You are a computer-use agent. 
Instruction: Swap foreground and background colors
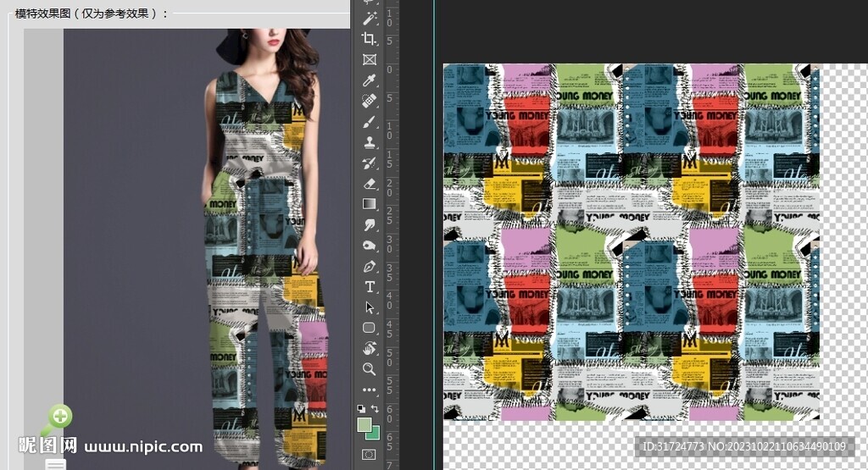click(375, 409)
